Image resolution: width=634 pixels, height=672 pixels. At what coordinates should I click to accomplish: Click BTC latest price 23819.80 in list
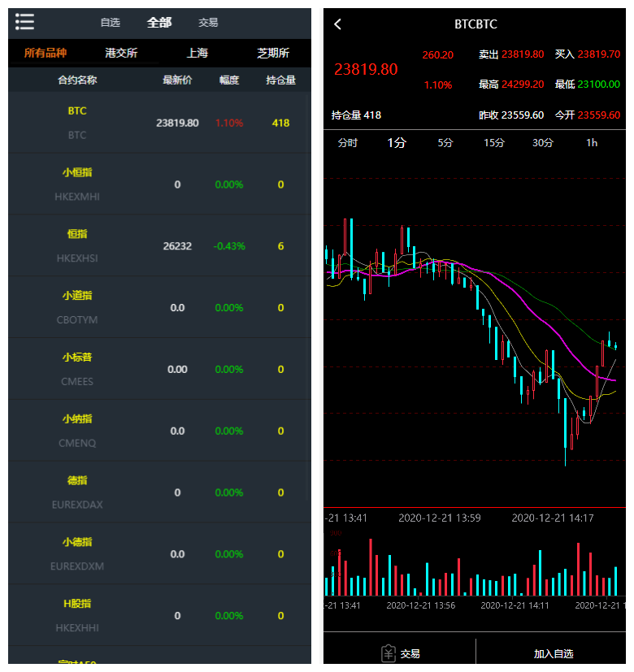177,123
